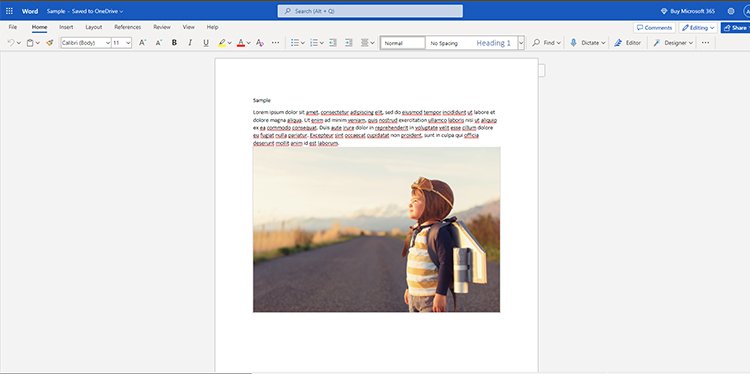The image size is (750, 375).
Task: Apply the red font color
Action: (x=241, y=43)
